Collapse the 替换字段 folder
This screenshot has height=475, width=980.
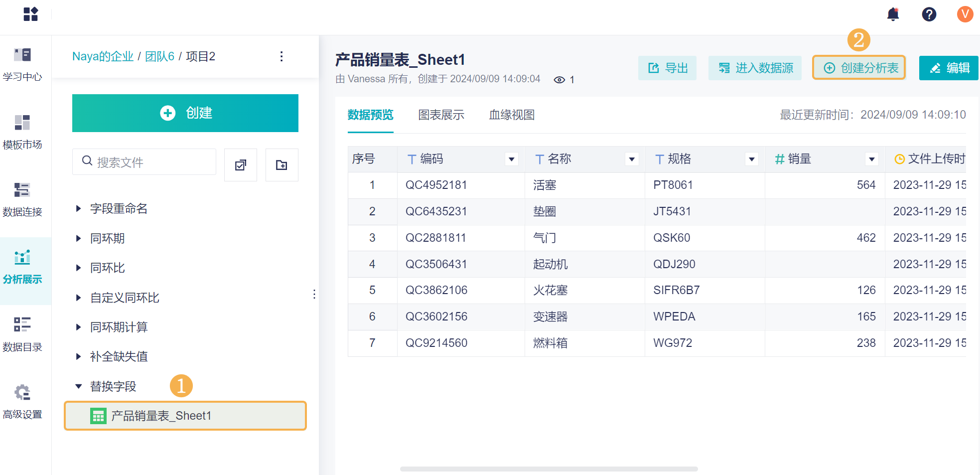[78, 386]
